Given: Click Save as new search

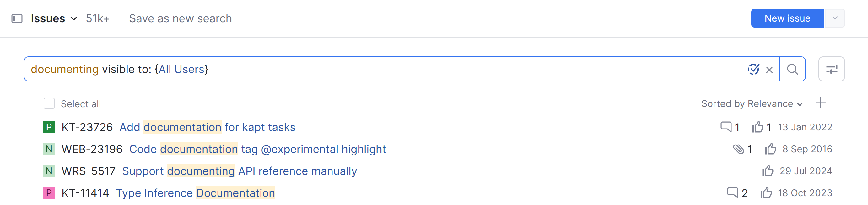Looking at the screenshot, I should coord(180,18).
